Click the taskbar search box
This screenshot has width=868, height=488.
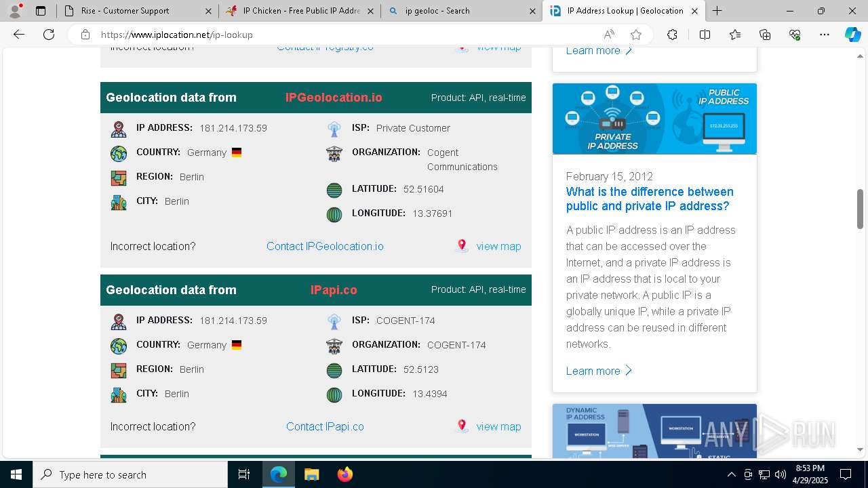click(130, 474)
